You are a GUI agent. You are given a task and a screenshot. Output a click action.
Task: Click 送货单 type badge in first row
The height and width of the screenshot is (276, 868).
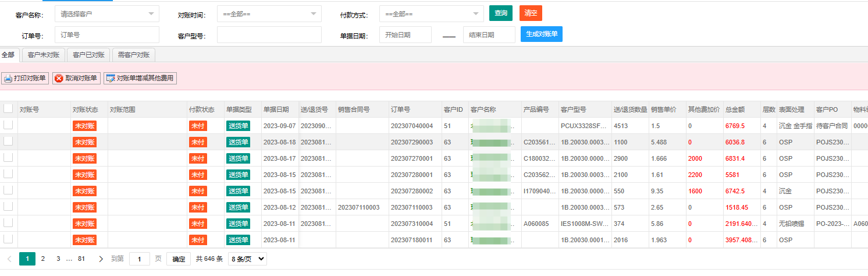pyautogui.click(x=238, y=126)
